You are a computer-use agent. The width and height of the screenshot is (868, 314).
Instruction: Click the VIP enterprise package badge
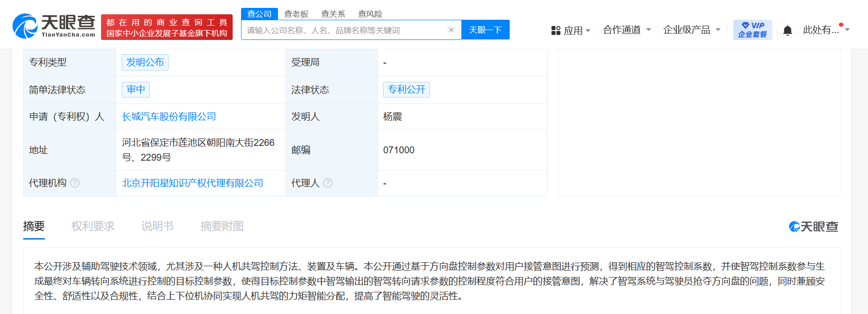click(753, 30)
